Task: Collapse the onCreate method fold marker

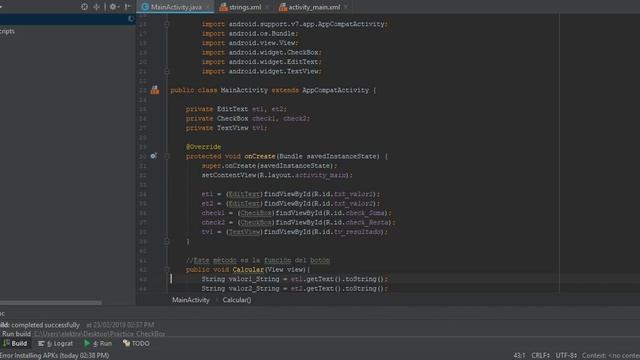Action: [x=167, y=156]
